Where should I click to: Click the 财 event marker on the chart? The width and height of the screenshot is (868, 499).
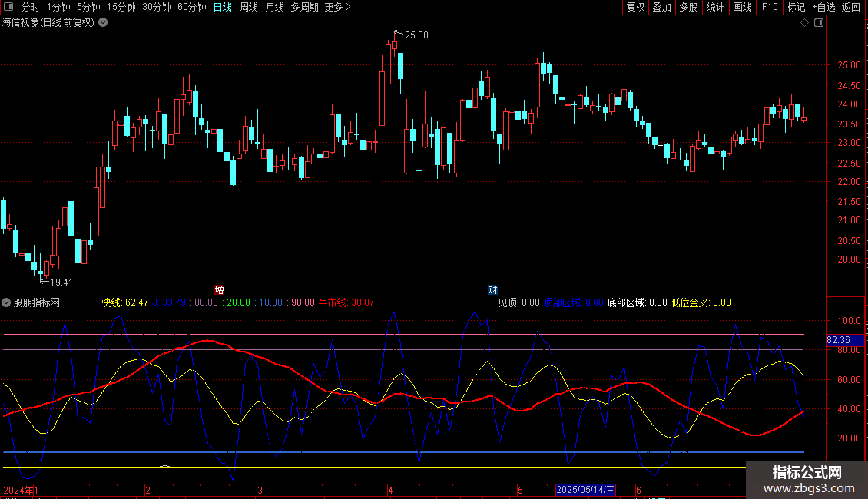coord(492,290)
